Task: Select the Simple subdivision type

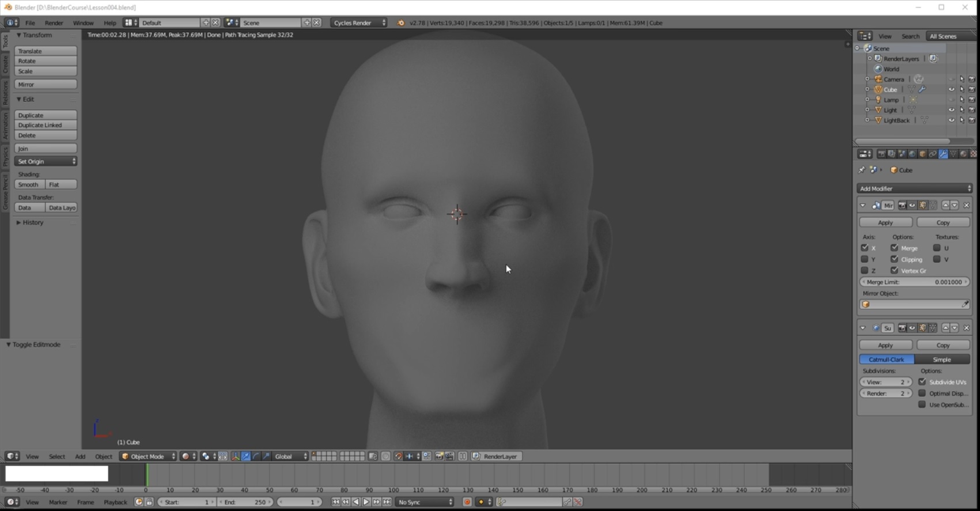Action: 942,359
